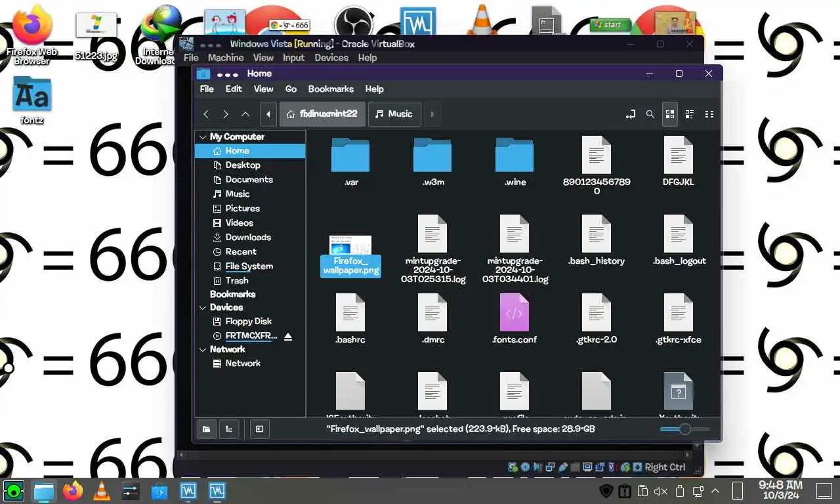Open the View menu in Home window
This screenshot has width=840, height=504.
[x=263, y=89]
